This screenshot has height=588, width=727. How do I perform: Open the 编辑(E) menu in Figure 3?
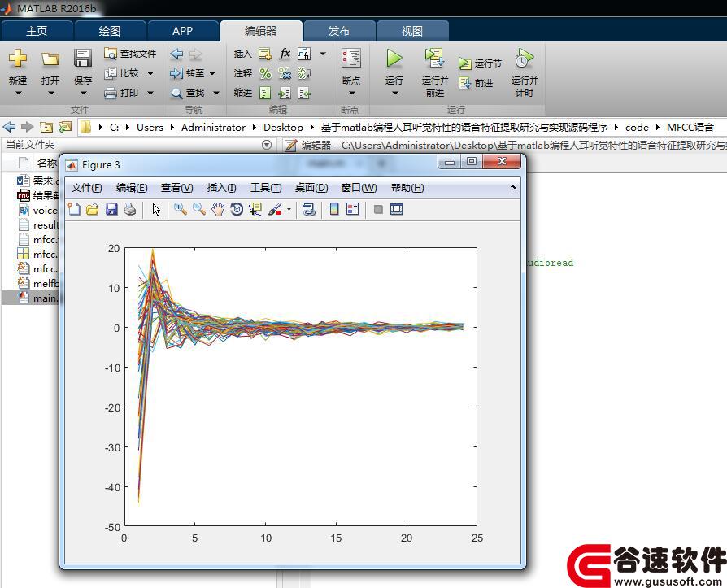pos(132,187)
